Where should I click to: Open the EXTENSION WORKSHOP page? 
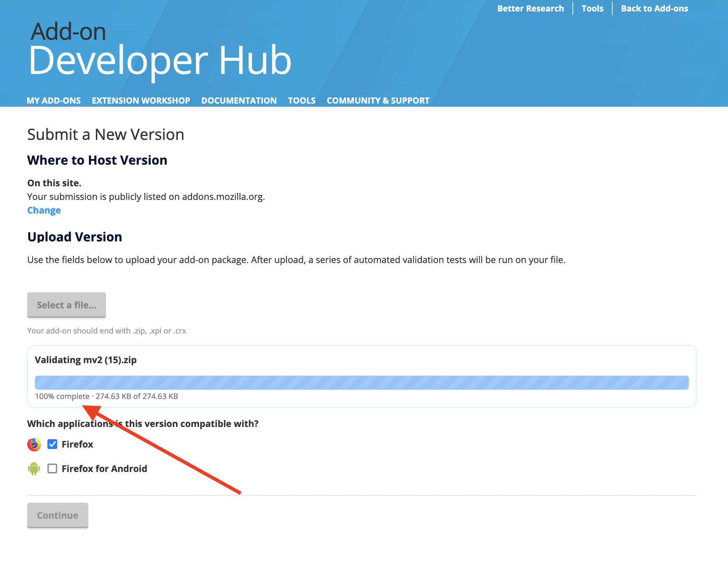(141, 100)
